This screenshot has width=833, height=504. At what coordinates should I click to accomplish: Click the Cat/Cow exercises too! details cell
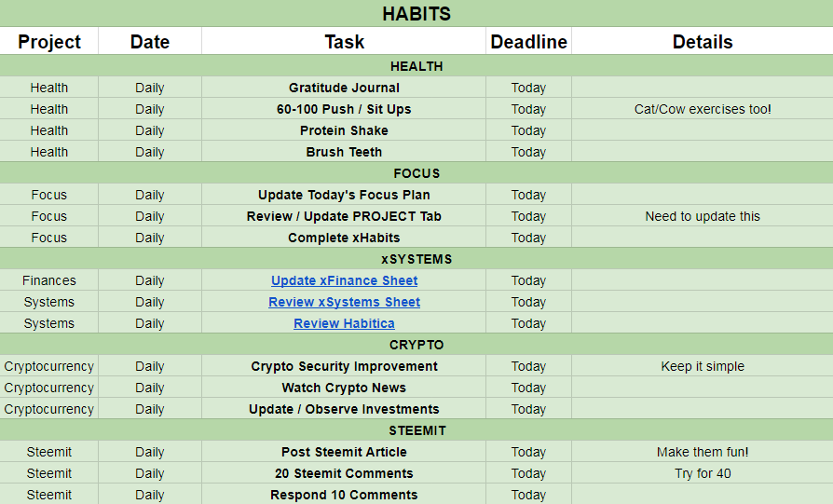pos(703,109)
